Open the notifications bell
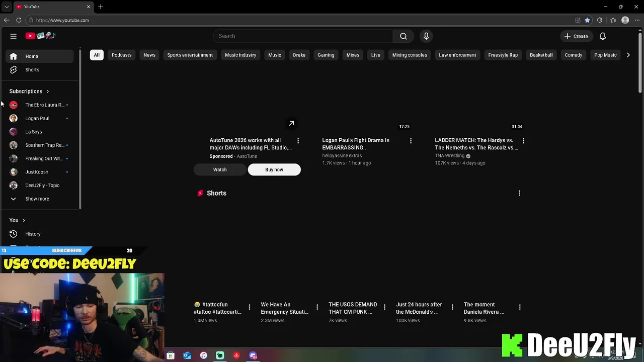Viewport: 644px width, 362px height. point(603,36)
